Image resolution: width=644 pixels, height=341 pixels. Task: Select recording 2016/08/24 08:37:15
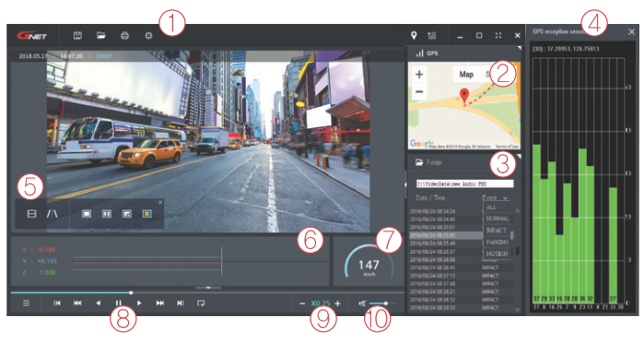click(461, 276)
